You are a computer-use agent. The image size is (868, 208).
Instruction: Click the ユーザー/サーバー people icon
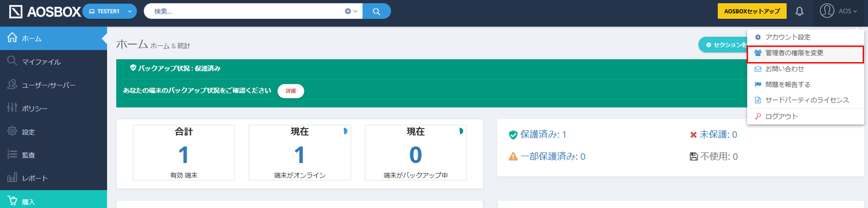pyautogui.click(x=12, y=84)
